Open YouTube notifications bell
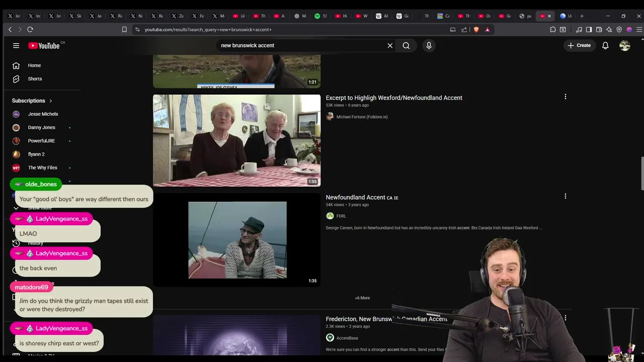The image size is (644, 362). (605, 45)
